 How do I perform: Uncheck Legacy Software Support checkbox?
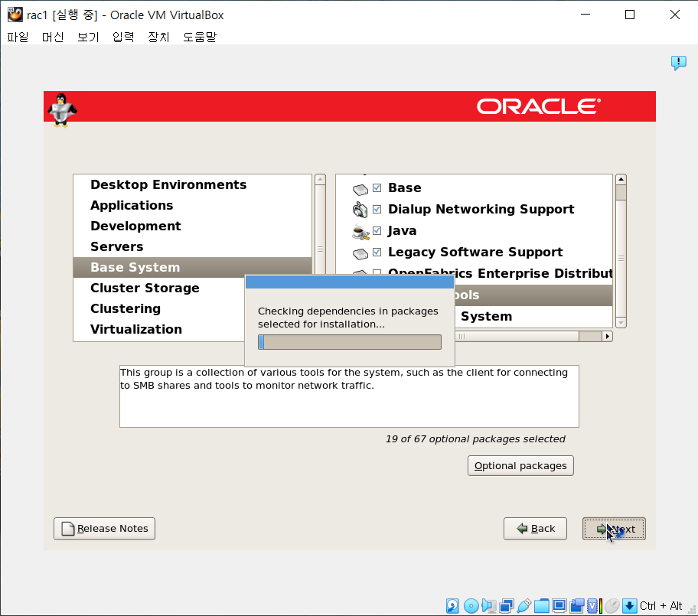tap(377, 252)
